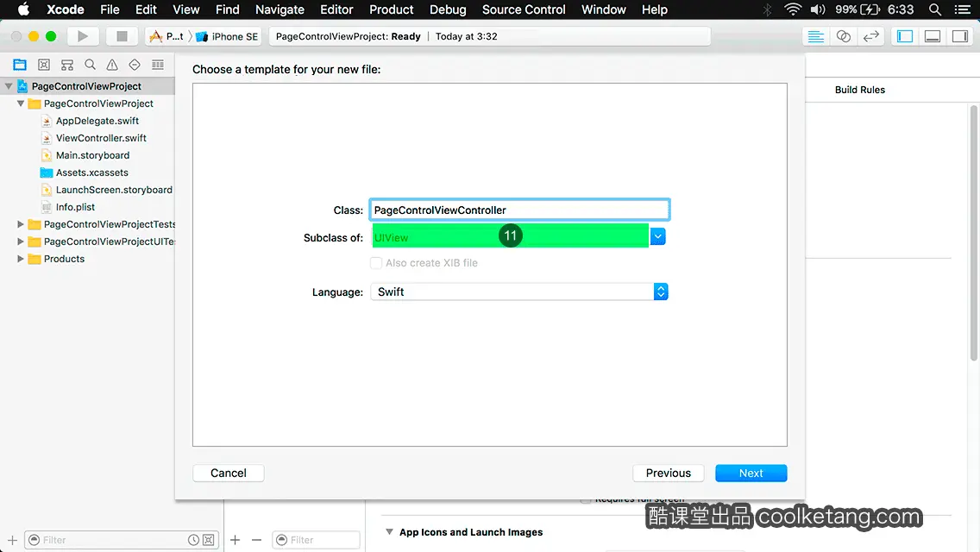Screen dimensions: 980x552
Task: Open the Product menu
Action: point(392,9)
